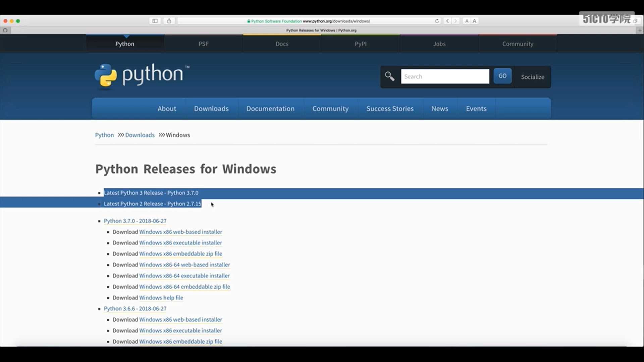Screen dimensions: 644x362
Task: Navigate forward a page
Action: point(456,21)
